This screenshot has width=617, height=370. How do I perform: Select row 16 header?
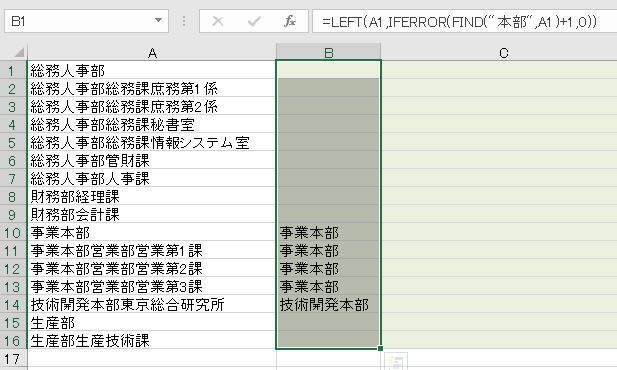click(13, 340)
